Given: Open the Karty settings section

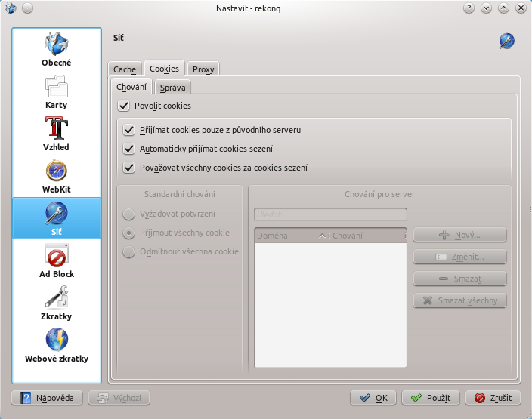Looking at the screenshot, I should point(57,92).
